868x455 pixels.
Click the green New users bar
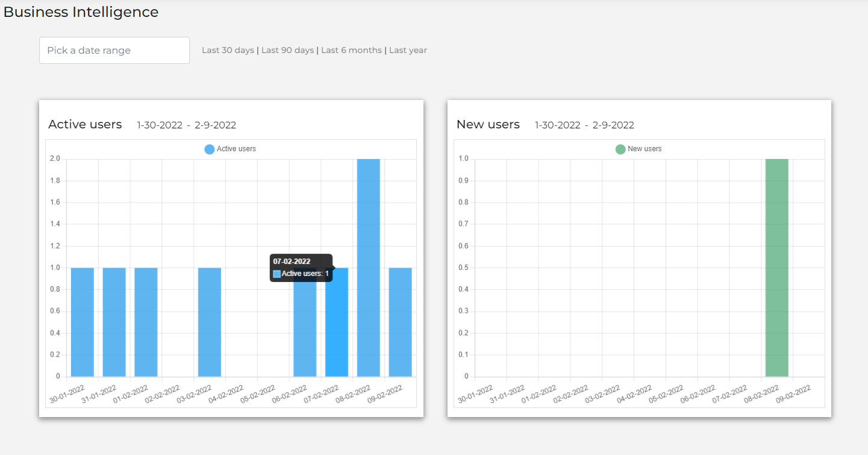(x=776, y=268)
